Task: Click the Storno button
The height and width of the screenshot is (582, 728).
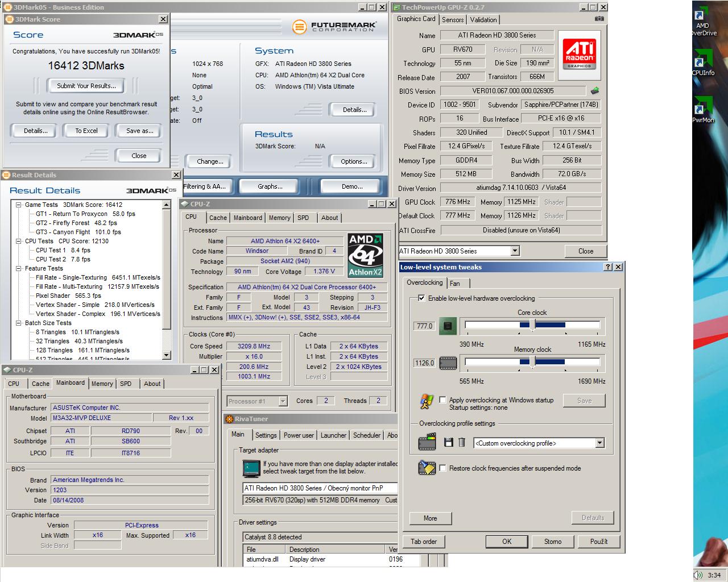Action: pyautogui.click(x=553, y=542)
